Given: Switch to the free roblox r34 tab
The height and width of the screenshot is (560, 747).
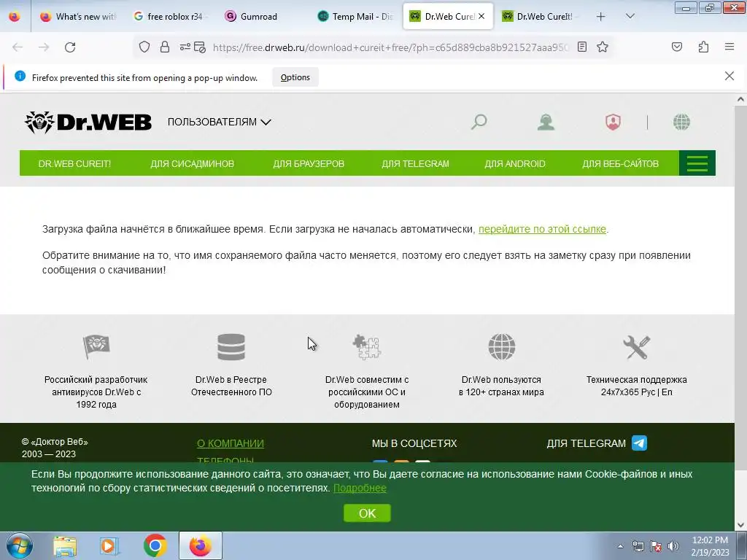Looking at the screenshot, I should click(x=169, y=17).
